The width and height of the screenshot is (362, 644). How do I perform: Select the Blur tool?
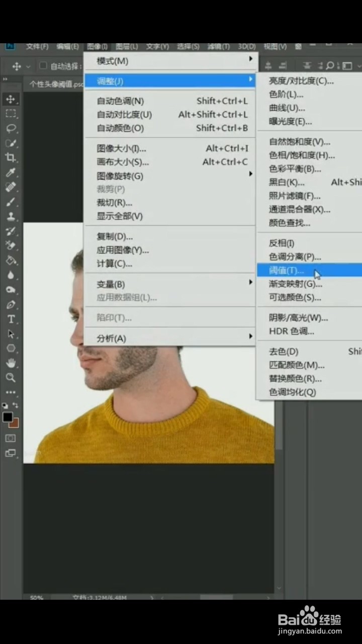[11, 275]
